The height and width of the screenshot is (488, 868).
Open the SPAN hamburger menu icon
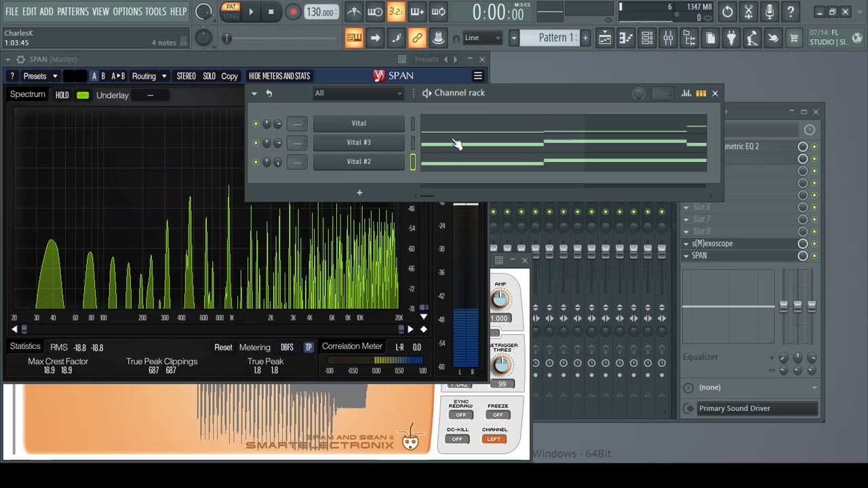pyautogui.click(x=477, y=76)
